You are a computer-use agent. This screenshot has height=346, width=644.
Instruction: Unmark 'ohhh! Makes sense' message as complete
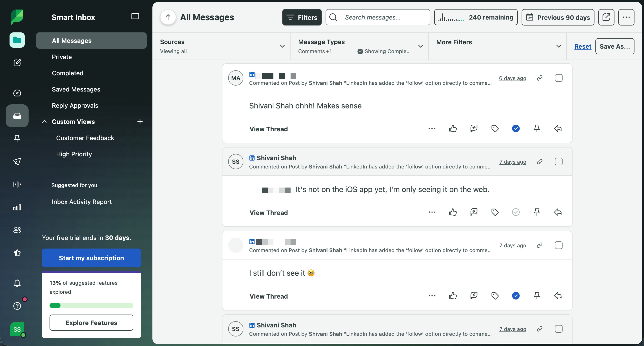[516, 129]
